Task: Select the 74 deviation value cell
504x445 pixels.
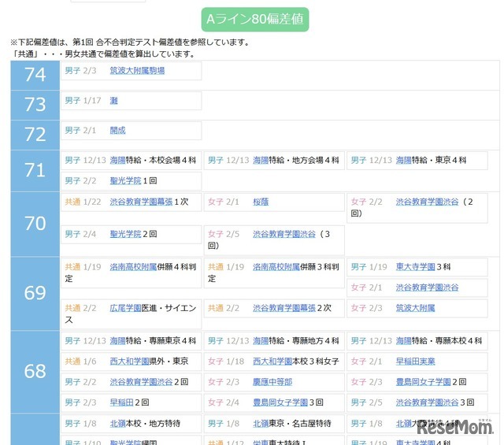Action: pos(35,75)
